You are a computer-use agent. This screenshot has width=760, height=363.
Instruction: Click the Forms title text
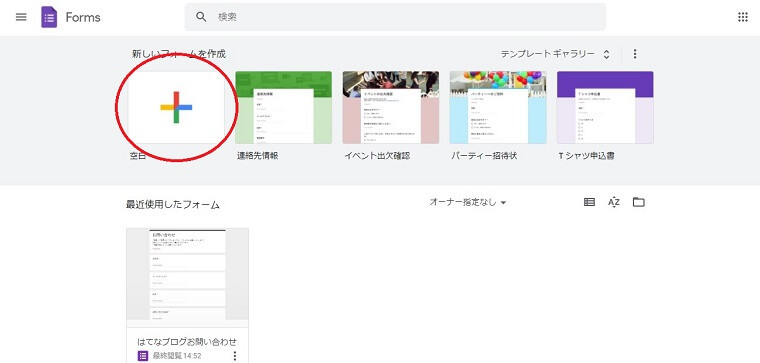point(83,17)
